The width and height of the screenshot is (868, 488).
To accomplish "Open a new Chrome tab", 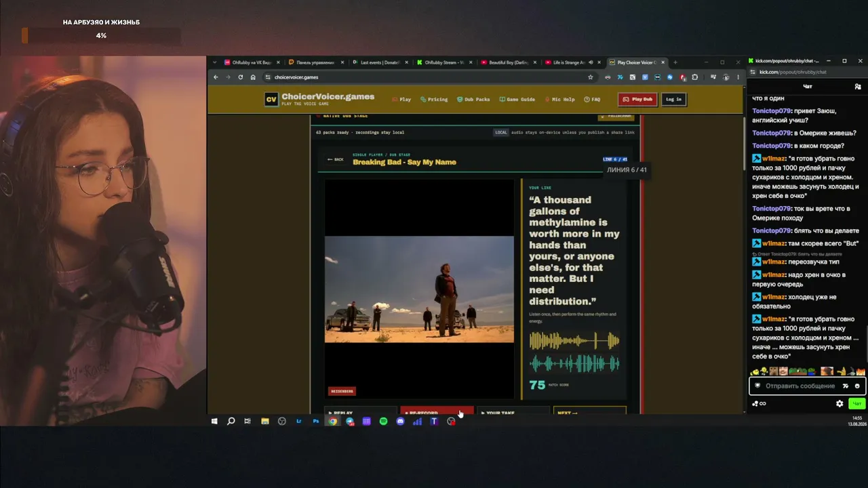I will point(675,62).
